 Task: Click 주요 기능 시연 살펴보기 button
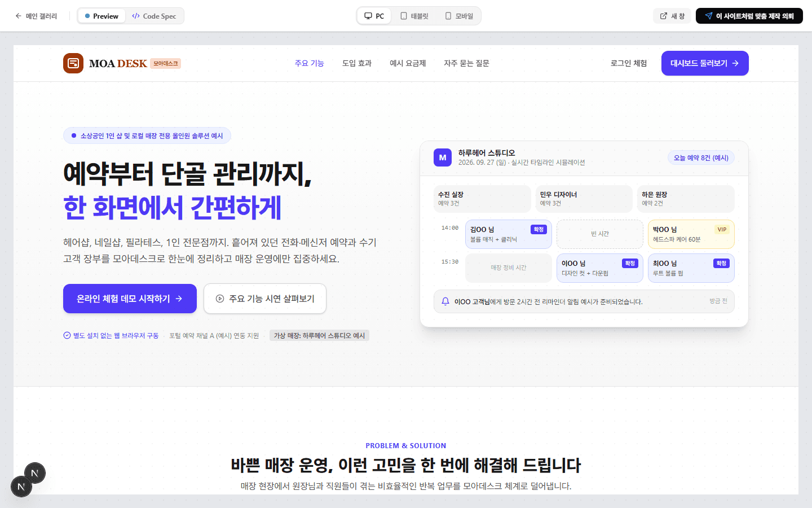point(265,299)
